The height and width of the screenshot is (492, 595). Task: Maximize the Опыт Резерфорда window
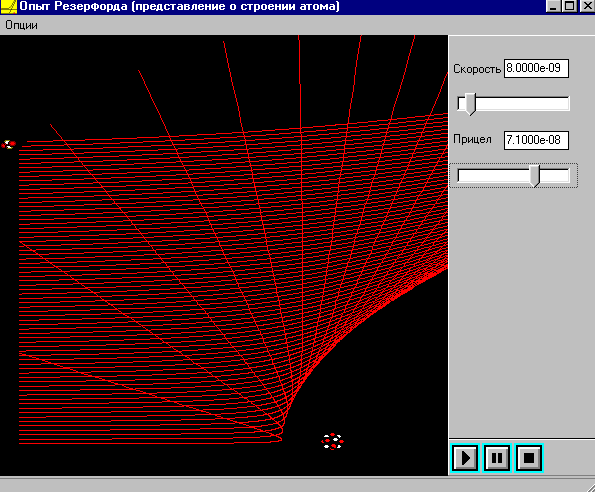pos(570,6)
